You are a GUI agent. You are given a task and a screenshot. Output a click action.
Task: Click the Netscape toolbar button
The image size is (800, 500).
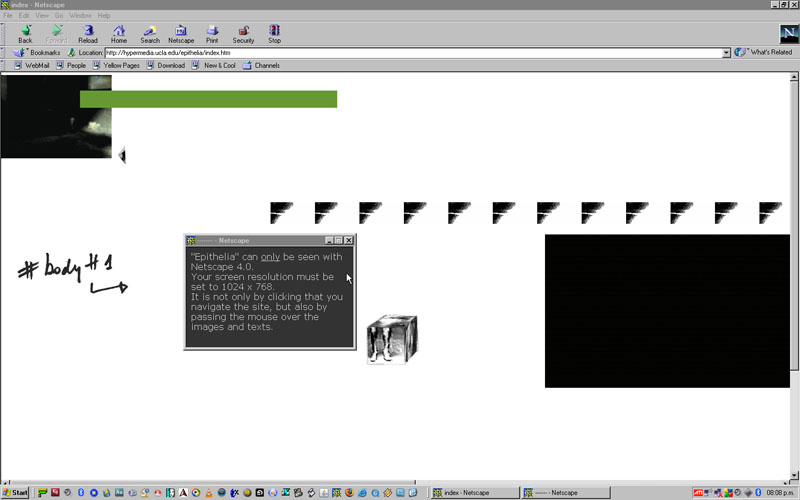(181, 34)
